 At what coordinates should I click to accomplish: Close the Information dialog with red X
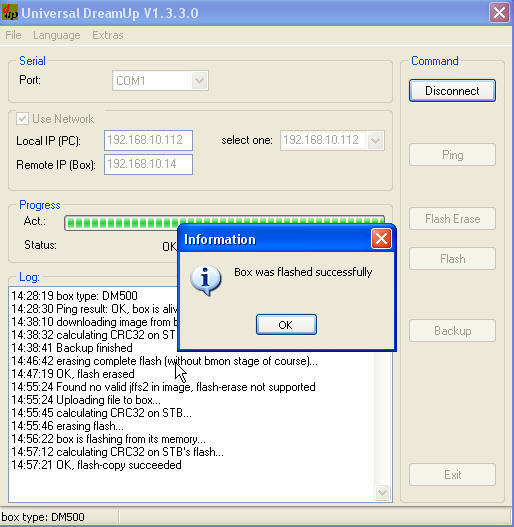381,239
